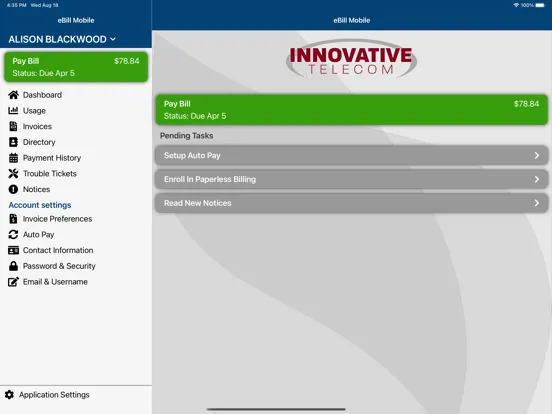Click the Invoices document icon

click(13, 126)
